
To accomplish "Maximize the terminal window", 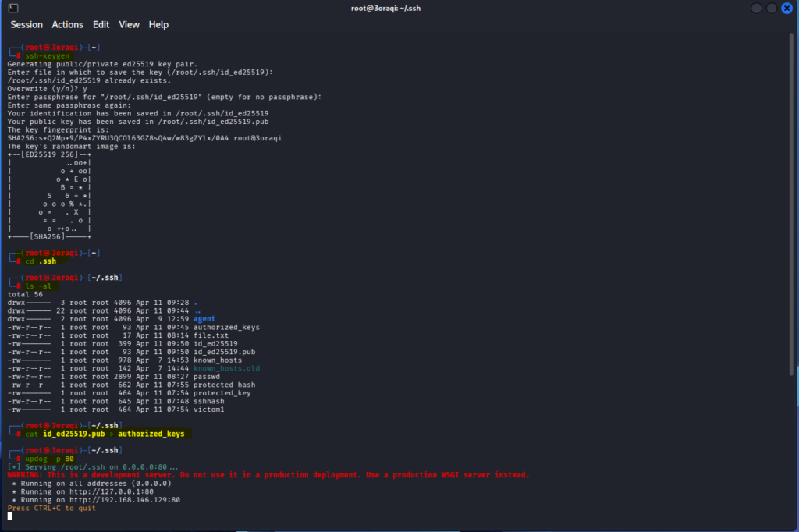I will 771,8.
